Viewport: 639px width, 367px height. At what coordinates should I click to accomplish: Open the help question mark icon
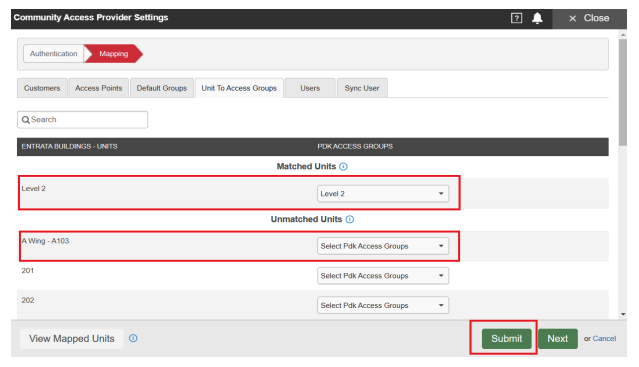[516, 18]
